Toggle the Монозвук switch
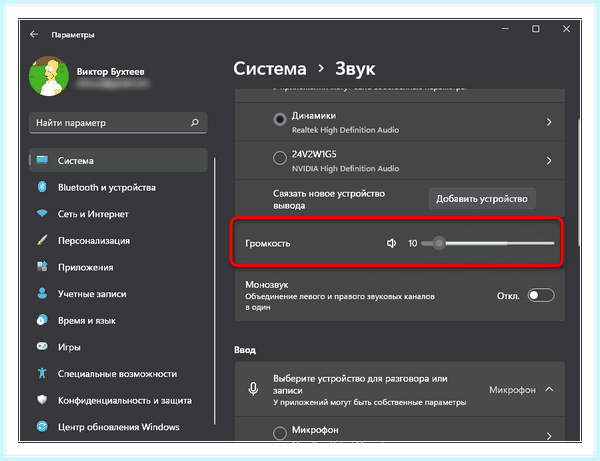The image size is (600, 461). pyautogui.click(x=541, y=295)
